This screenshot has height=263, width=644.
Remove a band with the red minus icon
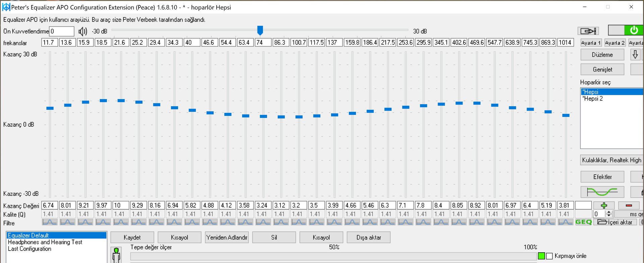629,205
